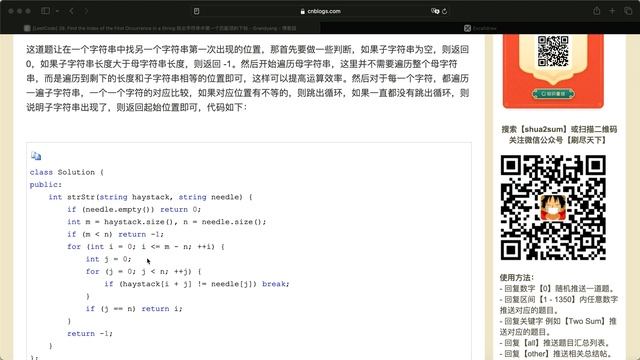Viewport: 640px width, 360px height.
Task: Click the translate icon in address bar
Action: tap(435, 11)
